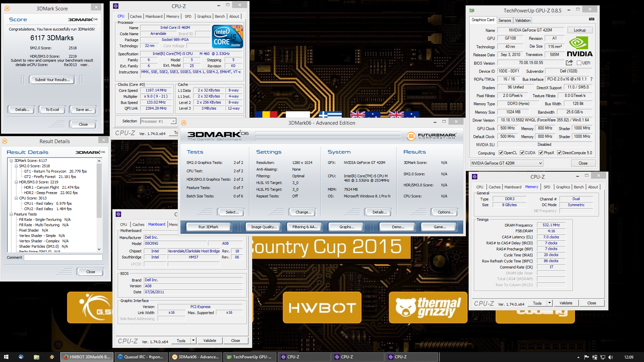This screenshot has height=362, width=644.
Task: Toggle the DirectCompute 5.0 checkbox
Action: click(x=559, y=153)
